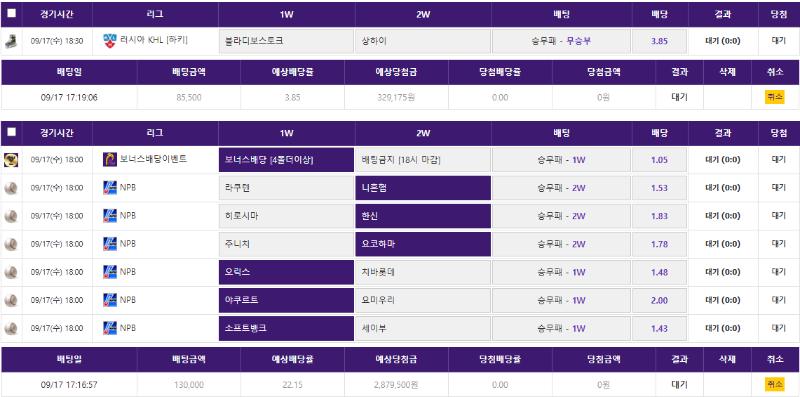This screenshot has width=800, height=397.
Task: Click the NPB logo in the 야쿠르트 row
Action: coord(110,300)
